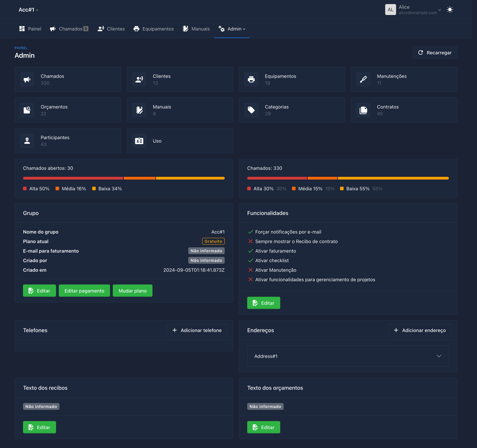
Task: Click Editar under Texto dos orçamentos
Action: (x=263, y=427)
